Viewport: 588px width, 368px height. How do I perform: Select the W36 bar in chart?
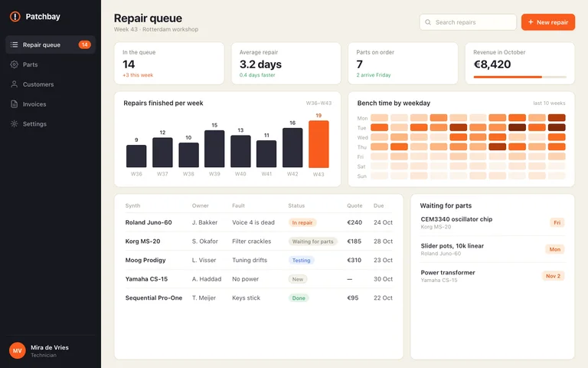click(136, 156)
